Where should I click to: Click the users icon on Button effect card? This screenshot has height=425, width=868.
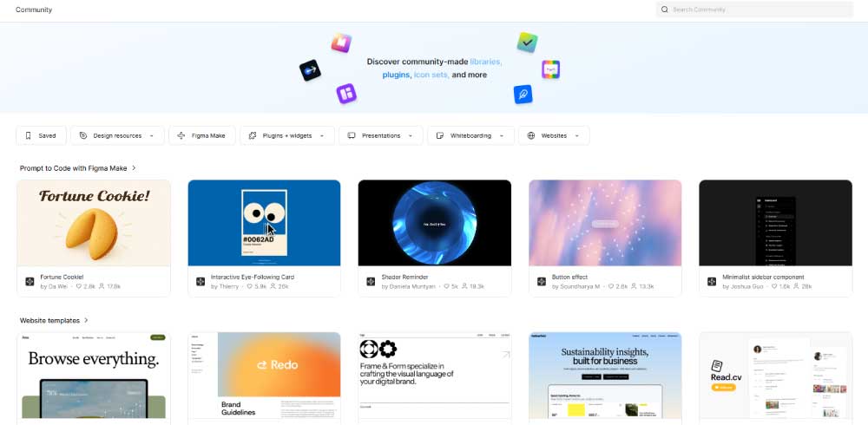pos(634,286)
